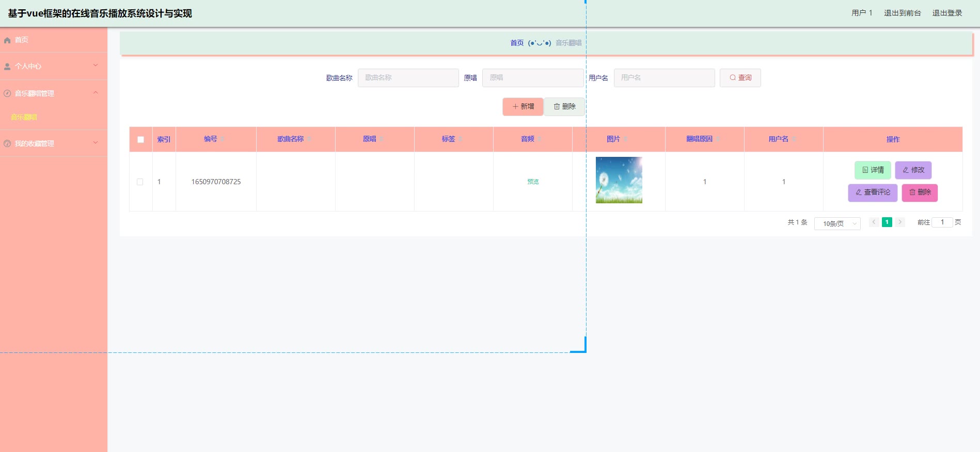Click 退出到前台 in the top bar
980x452 pixels.
[903, 13]
